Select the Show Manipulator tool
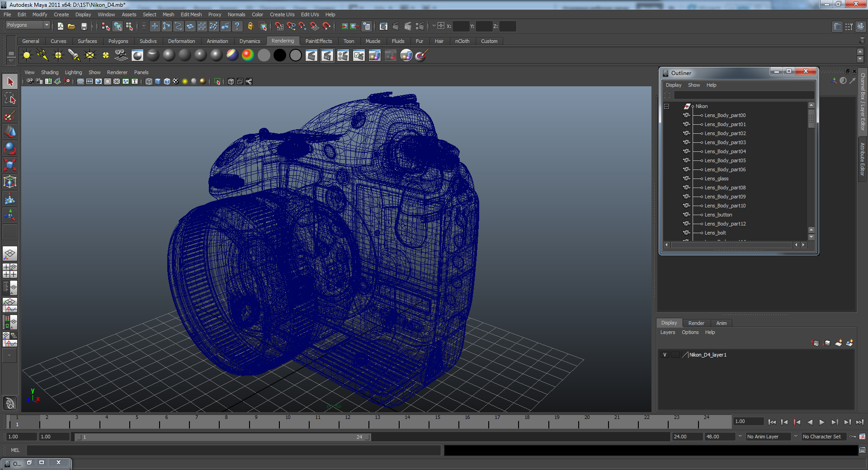 tap(10, 215)
